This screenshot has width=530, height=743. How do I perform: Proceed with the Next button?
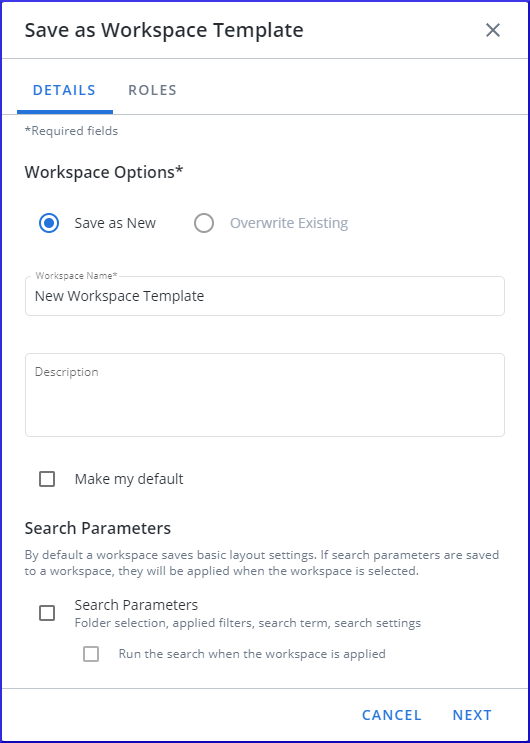pos(472,715)
